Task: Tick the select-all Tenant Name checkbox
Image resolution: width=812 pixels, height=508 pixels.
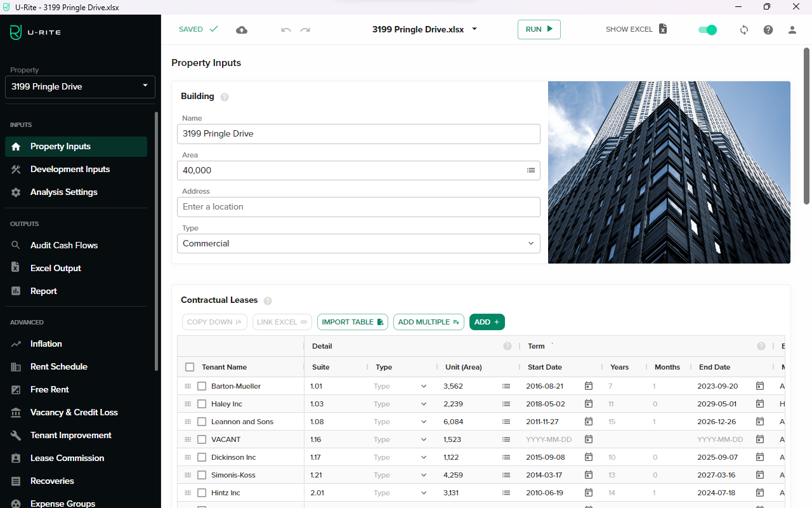Action: pyautogui.click(x=190, y=367)
